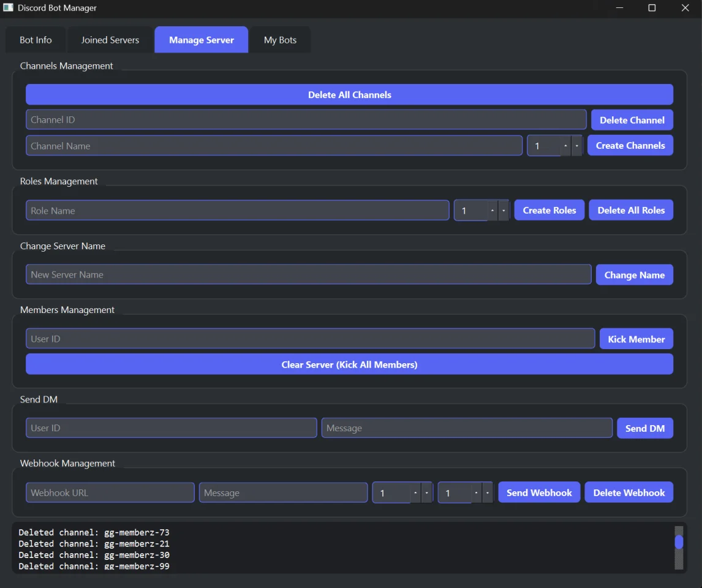Image resolution: width=702 pixels, height=588 pixels.
Task: Click the Change Name button
Action: click(x=635, y=275)
